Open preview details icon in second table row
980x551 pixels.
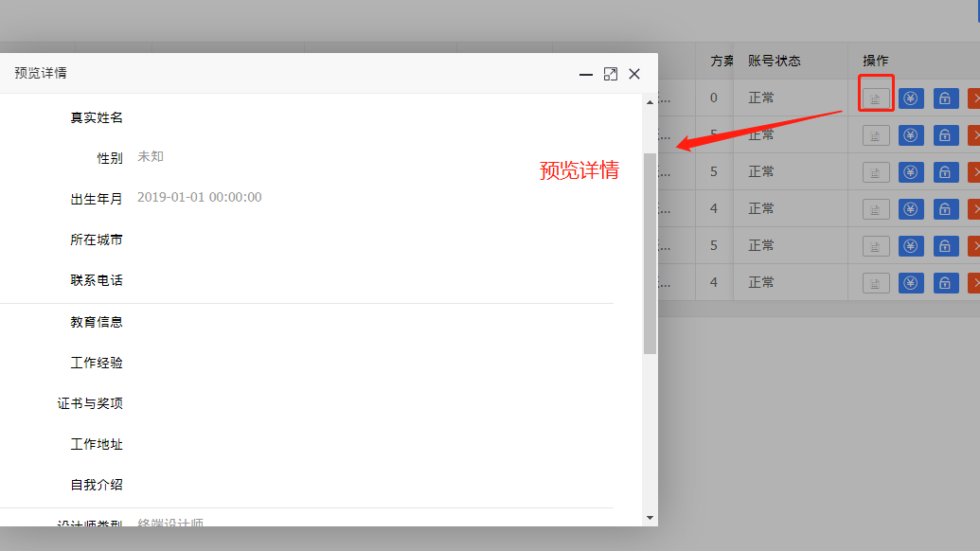pyautogui.click(x=876, y=135)
